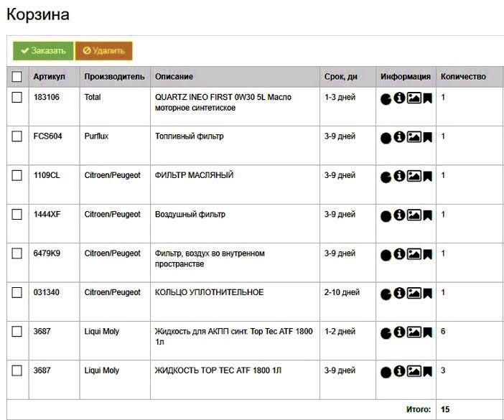This screenshot has width=504, height=420.
Task: Toggle select-all checkbox in table header
Action: (x=17, y=77)
